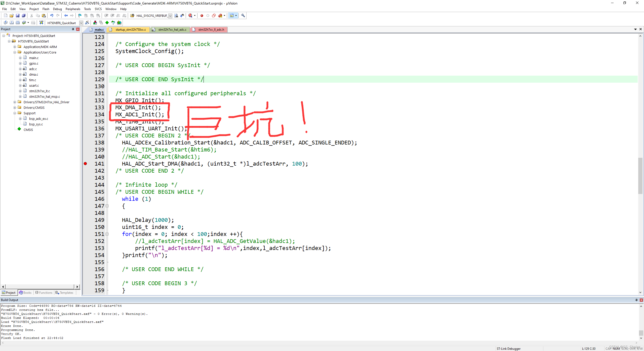Toggle the bookmark flag icon

pyautogui.click(x=80, y=16)
